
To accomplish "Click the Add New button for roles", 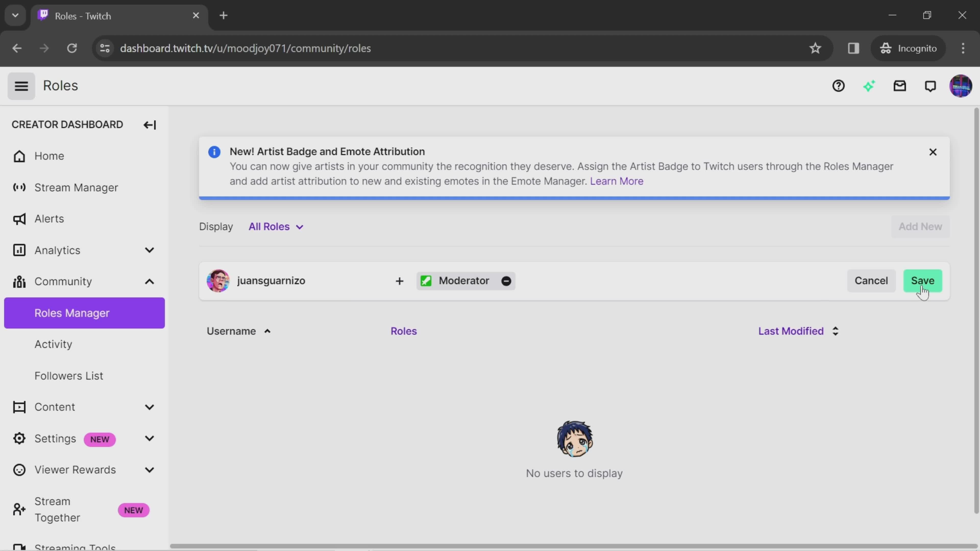I will click(x=920, y=226).
